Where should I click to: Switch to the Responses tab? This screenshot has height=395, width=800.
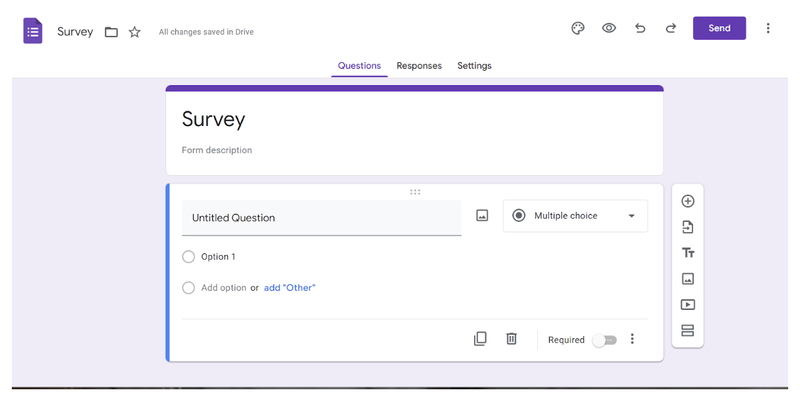tap(419, 66)
